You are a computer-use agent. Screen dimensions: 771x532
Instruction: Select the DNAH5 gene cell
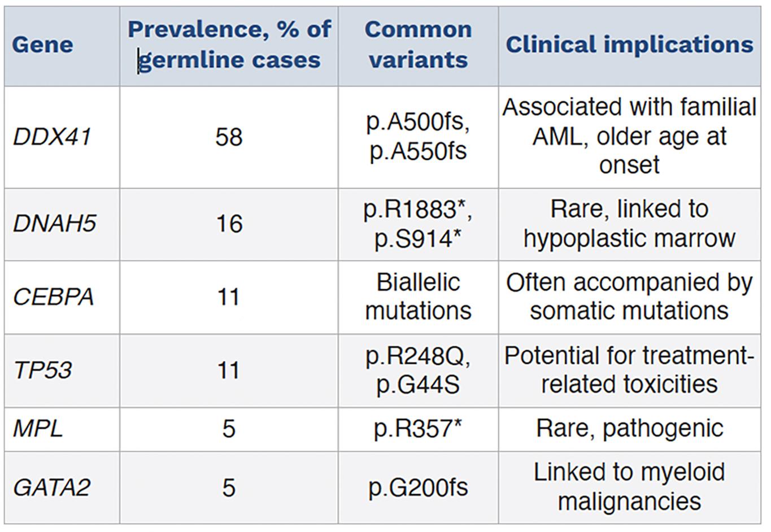click(x=55, y=224)
